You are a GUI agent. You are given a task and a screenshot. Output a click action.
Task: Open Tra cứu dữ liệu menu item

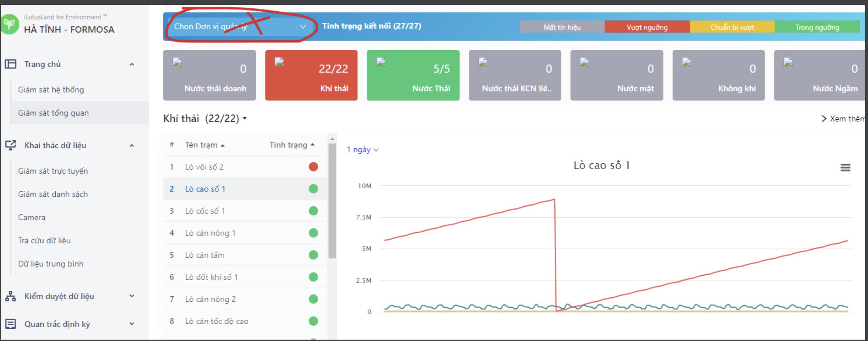(x=44, y=241)
